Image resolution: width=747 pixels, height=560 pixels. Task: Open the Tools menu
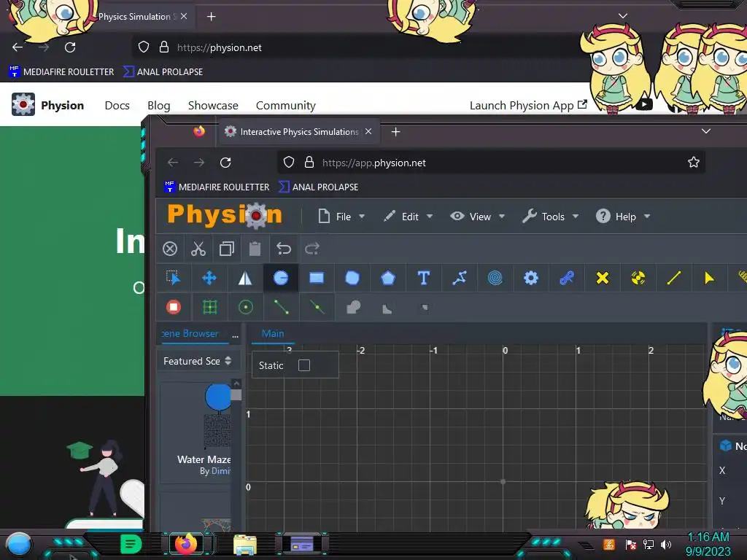(550, 217)
